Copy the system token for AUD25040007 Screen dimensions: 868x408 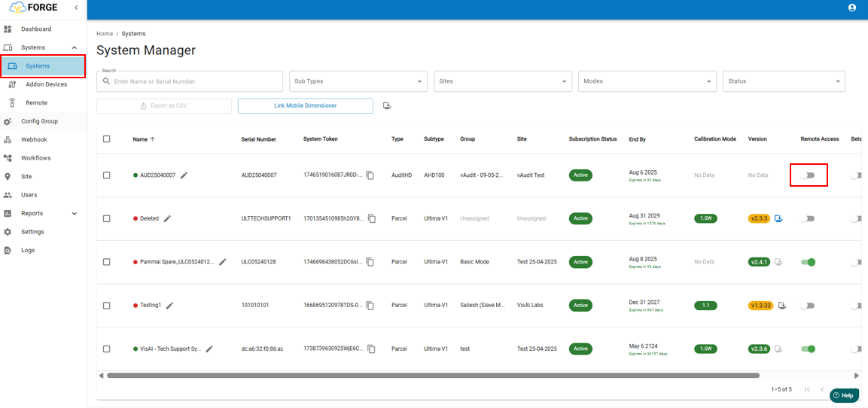(x=370, y=175)
